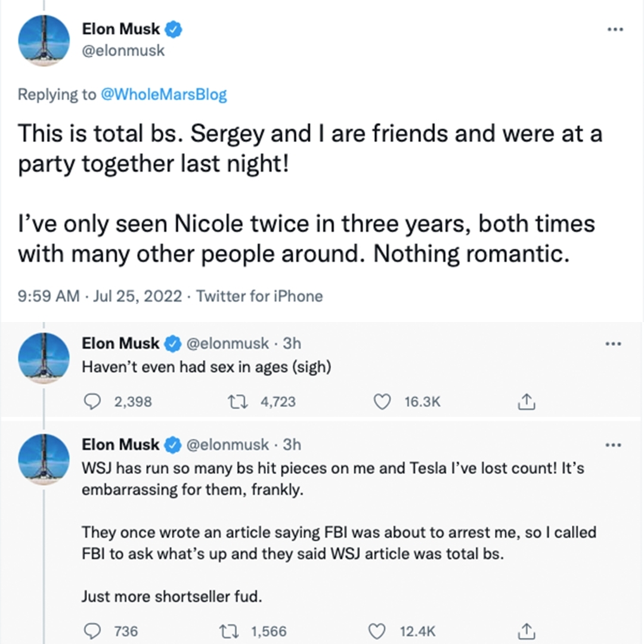Share the WSJ hit pieces tweet
The width and height of the screenshot is (644, 644).
pos(525,631)
